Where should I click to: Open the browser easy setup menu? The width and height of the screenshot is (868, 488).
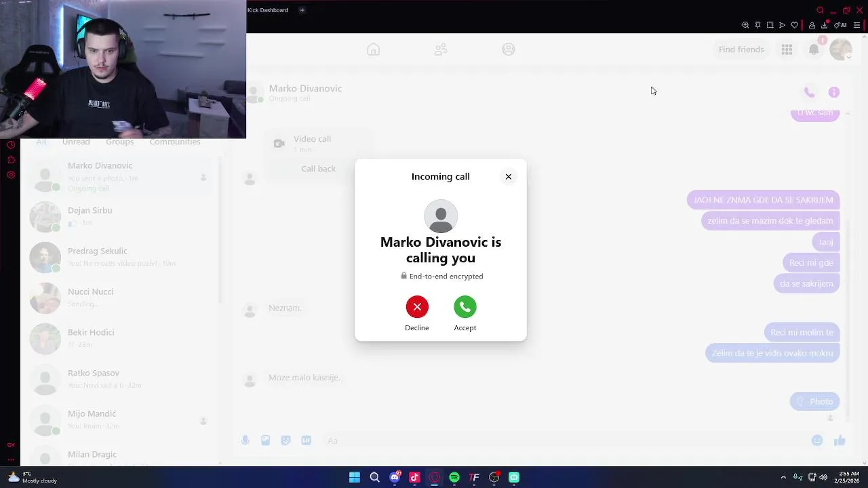(856, 25)
